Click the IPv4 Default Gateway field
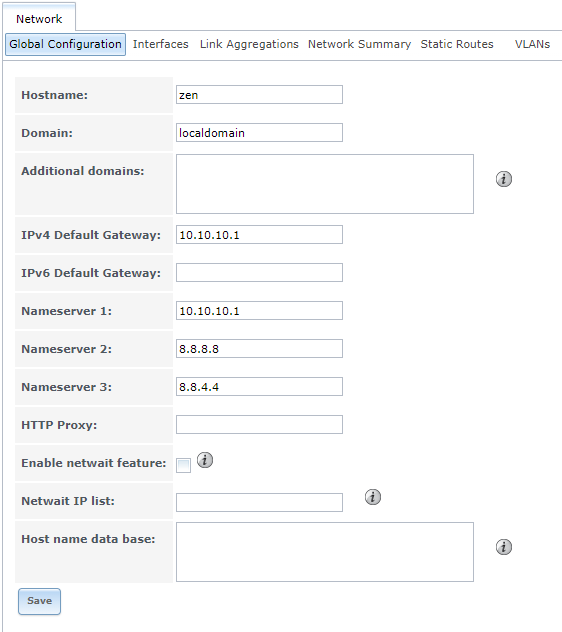The width and height of the screenshot is (562, 632). (259, 235)
